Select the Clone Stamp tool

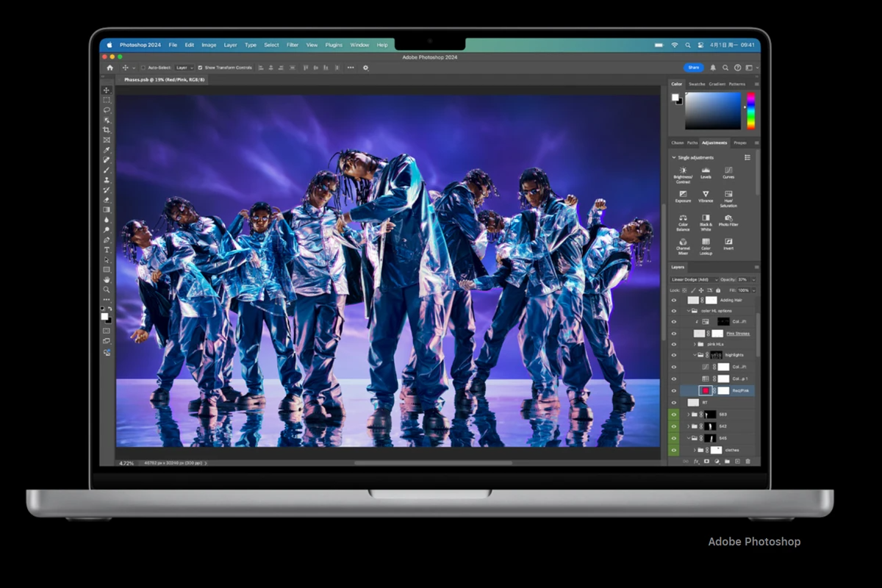point(107,179)
